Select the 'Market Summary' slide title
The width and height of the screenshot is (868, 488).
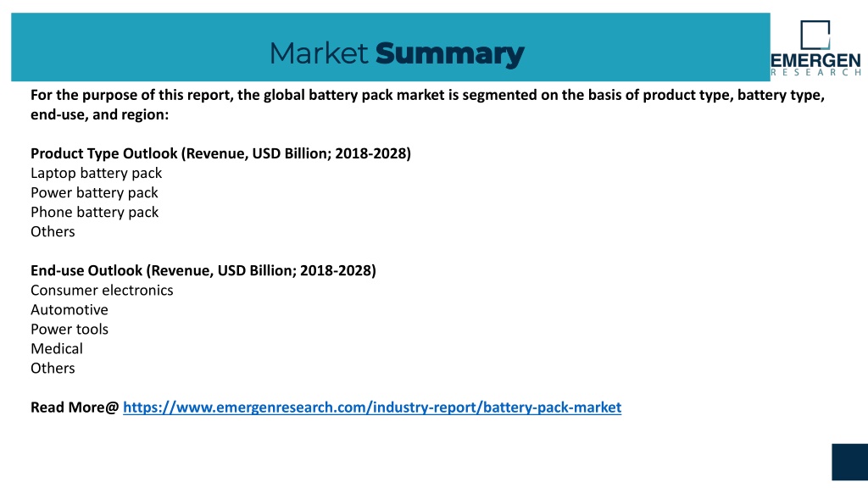[x=397, y=53]
